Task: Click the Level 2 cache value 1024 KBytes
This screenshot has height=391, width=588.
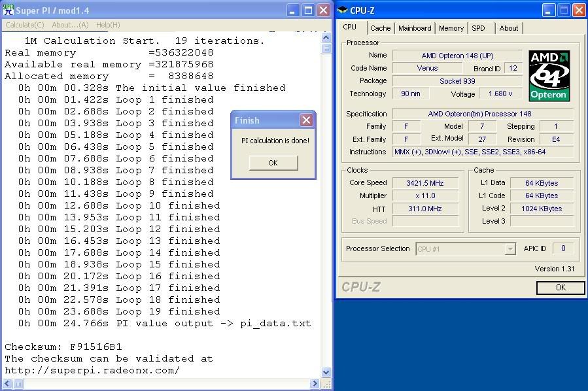Action: coord(542,209)
